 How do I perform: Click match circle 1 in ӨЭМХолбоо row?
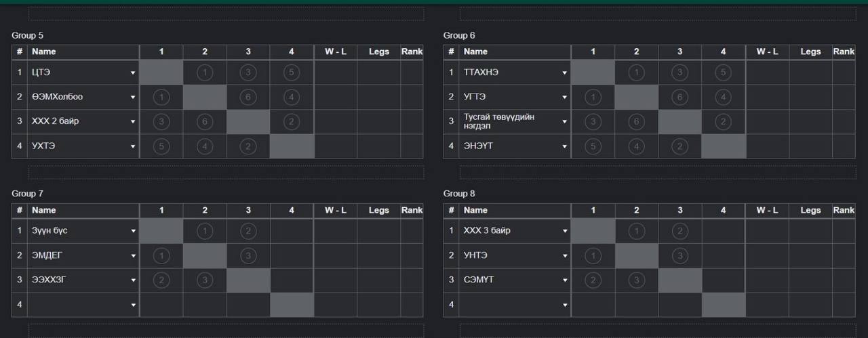(x=161, y=97)
